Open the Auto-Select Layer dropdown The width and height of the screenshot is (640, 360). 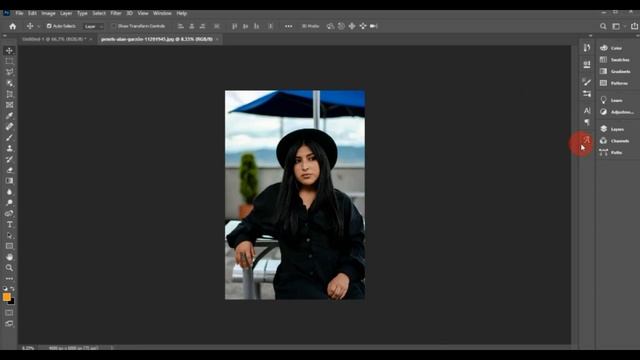coord(93,26)
